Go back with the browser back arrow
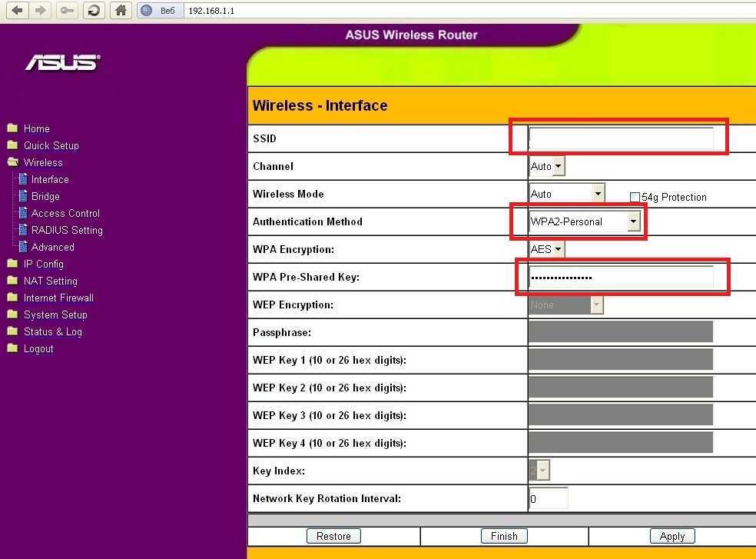The width and height of the screenshot is (756, 559). [18, 10]
